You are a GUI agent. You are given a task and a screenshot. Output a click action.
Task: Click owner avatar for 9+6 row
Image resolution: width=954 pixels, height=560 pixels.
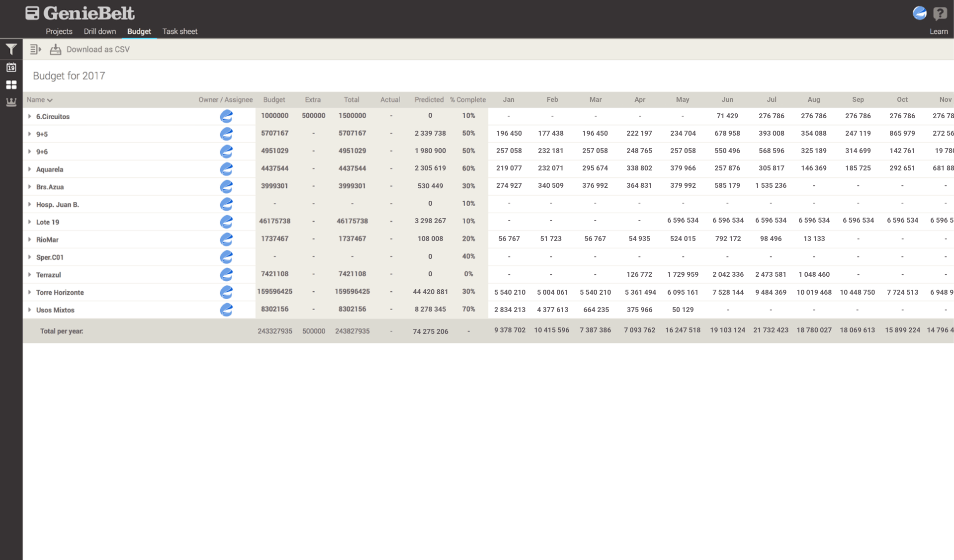[226, 151]
